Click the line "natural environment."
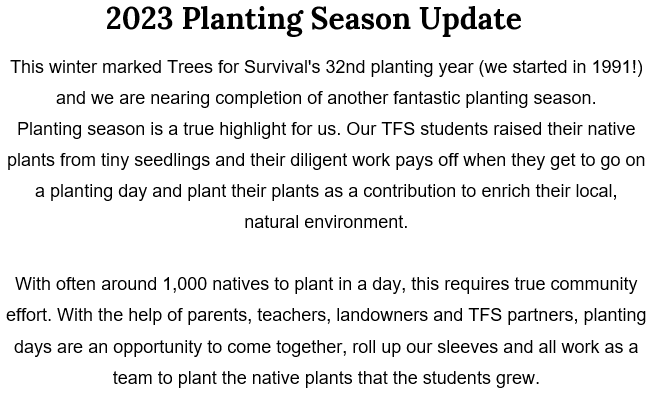 click(326, 222)
